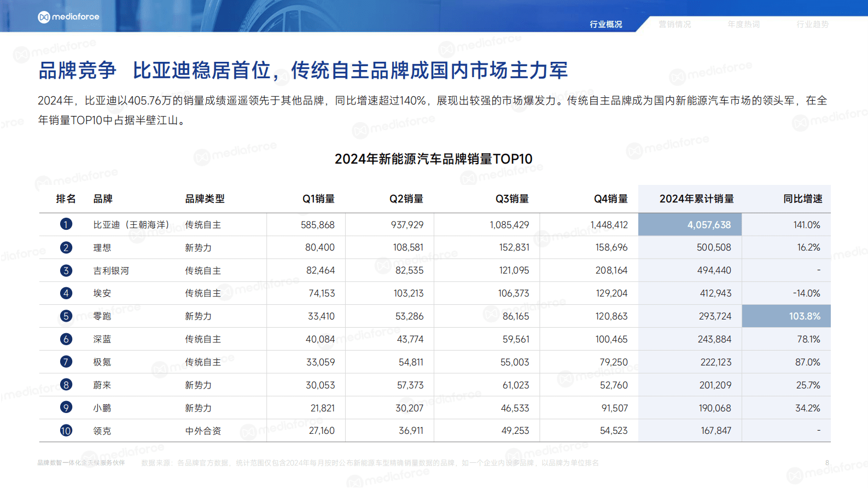
Task: Click brand name 蔚来
Action: [102, 385]
